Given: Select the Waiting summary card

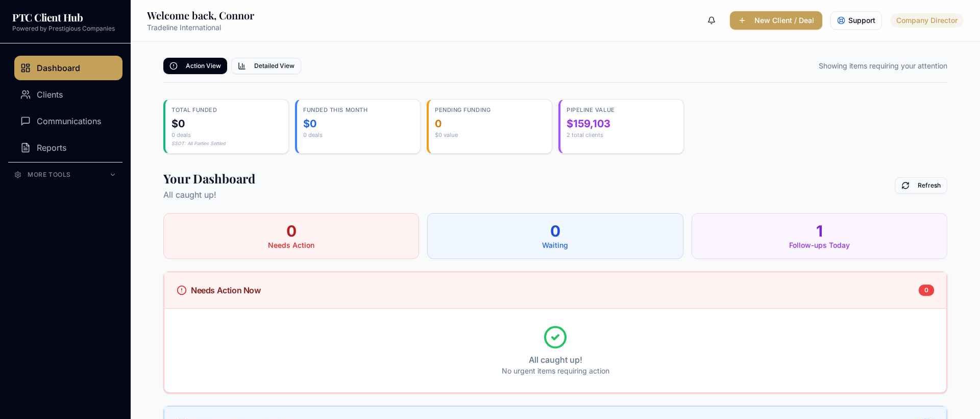Looking at the screenshot, I should [555, 236].
